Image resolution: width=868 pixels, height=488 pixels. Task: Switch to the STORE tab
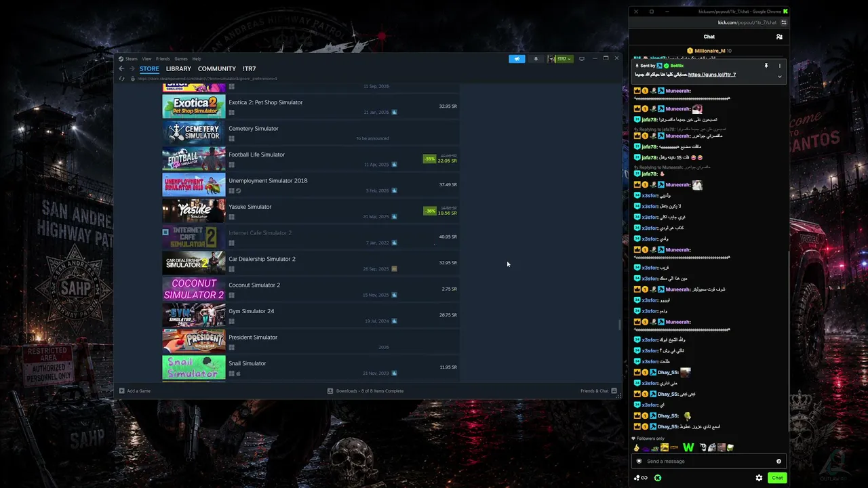pyautogui.click(x=149, y=68)
